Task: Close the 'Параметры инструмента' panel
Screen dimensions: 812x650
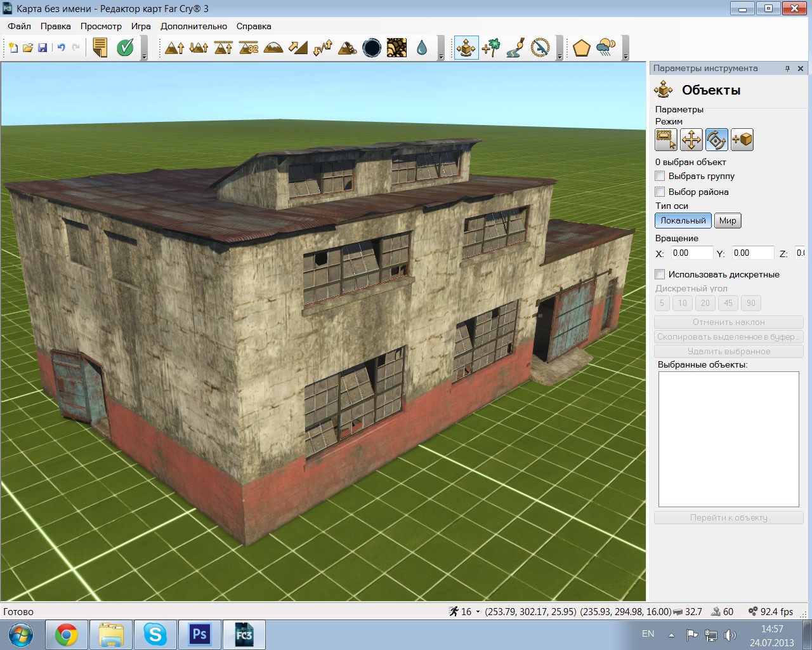Action: point(801,69)
